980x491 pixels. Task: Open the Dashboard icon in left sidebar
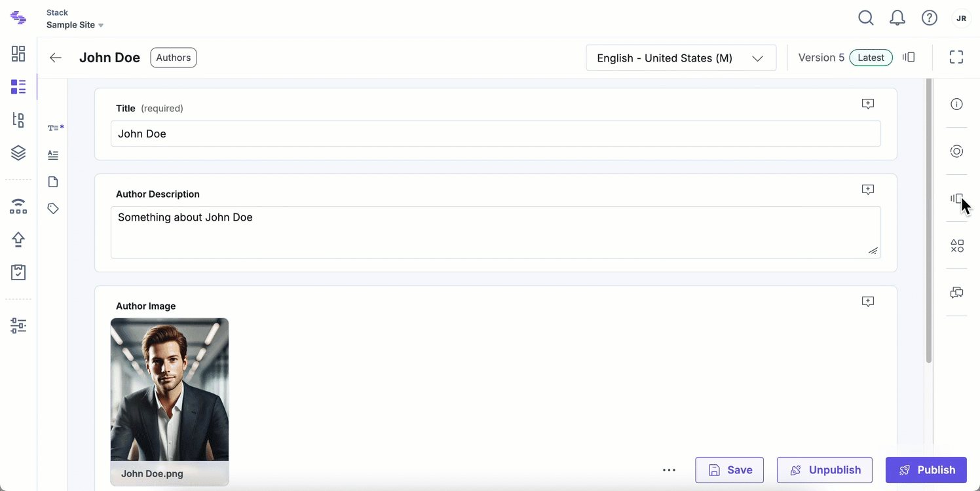coord(18,54)
